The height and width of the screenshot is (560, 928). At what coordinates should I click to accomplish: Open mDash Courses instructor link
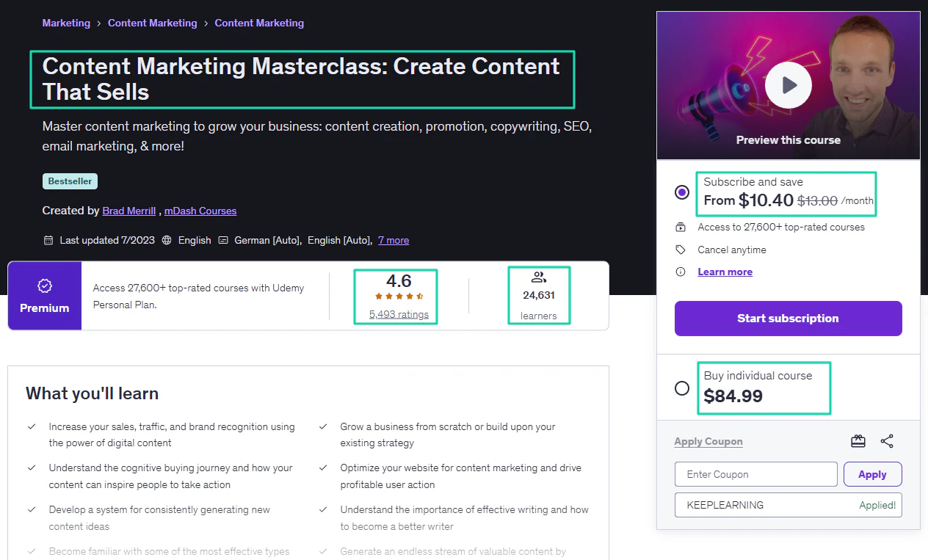[200, 211]
